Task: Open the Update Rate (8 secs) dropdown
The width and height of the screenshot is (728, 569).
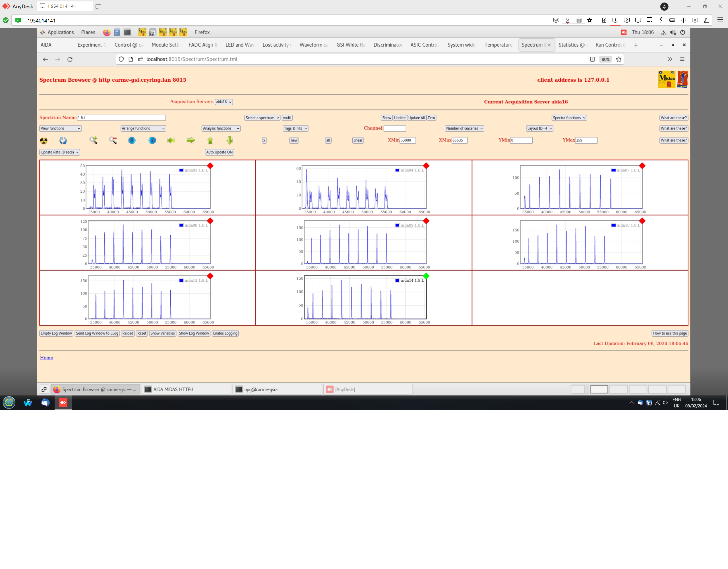Action: click(x=60, y=152)
